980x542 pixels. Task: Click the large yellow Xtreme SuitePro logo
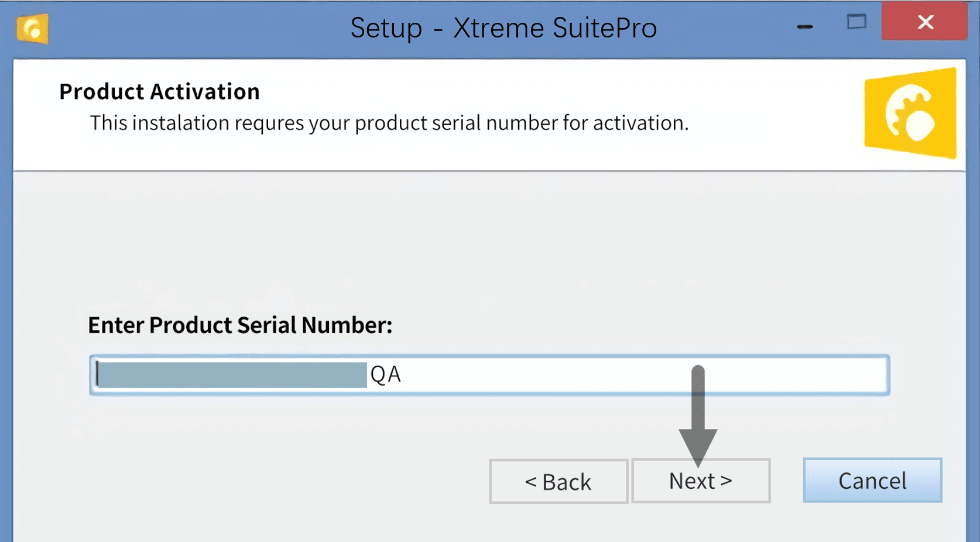(910, 113)
